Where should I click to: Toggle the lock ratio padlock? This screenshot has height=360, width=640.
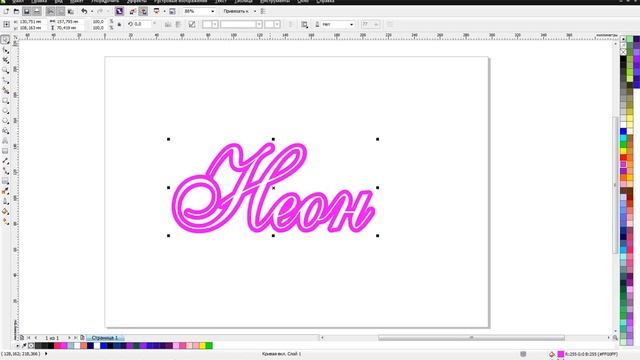coord(119,24)
